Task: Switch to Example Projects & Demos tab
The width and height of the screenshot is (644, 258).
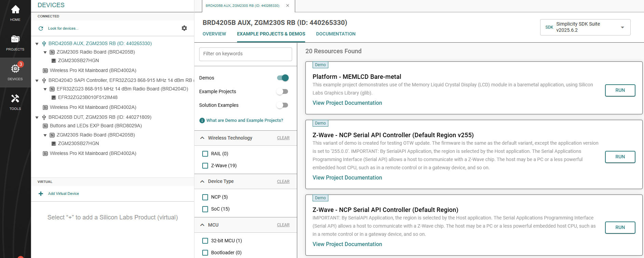Action: coord(271,34)
